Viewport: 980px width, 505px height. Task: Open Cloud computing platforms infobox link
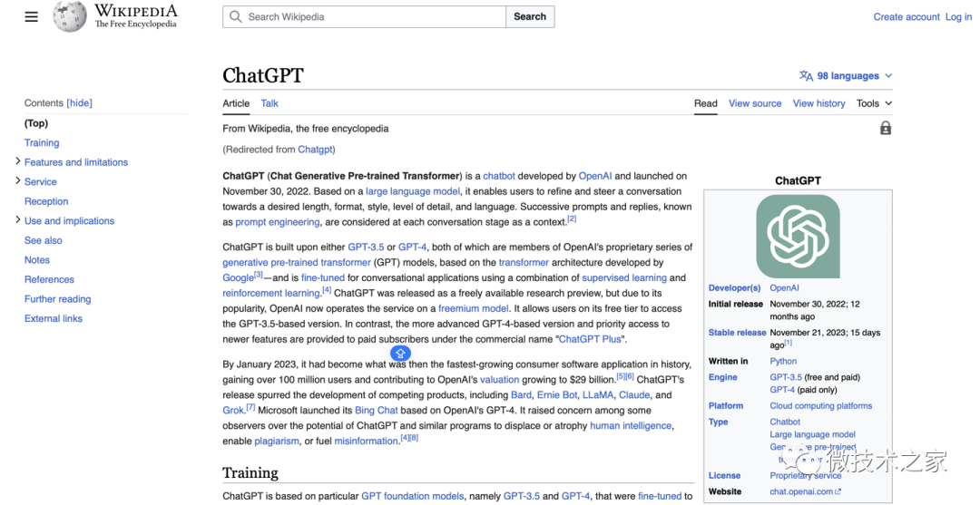point(820,406)
